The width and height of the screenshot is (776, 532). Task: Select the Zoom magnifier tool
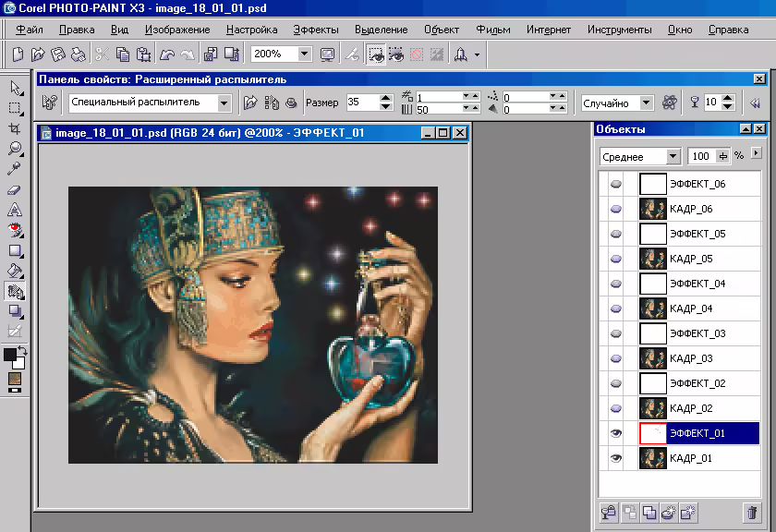point(16,149)
